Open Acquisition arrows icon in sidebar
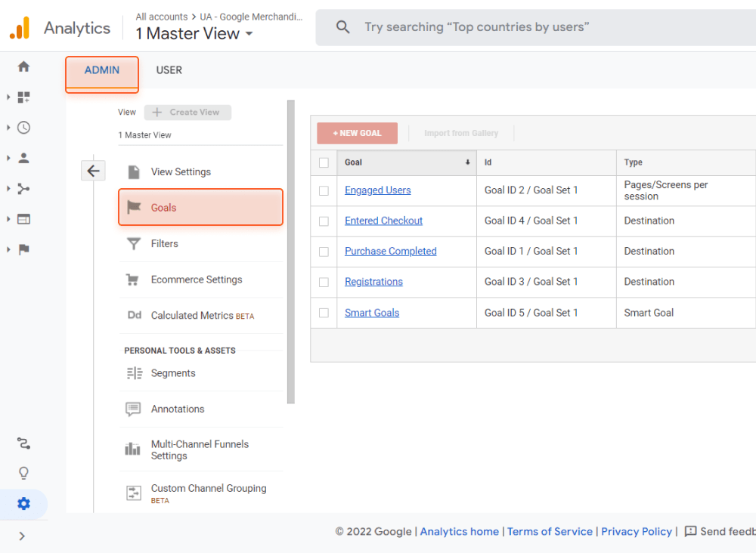Image resolution: width=756 pixels, height=553 pixels. pyautogui.click(x=23, y=189)
